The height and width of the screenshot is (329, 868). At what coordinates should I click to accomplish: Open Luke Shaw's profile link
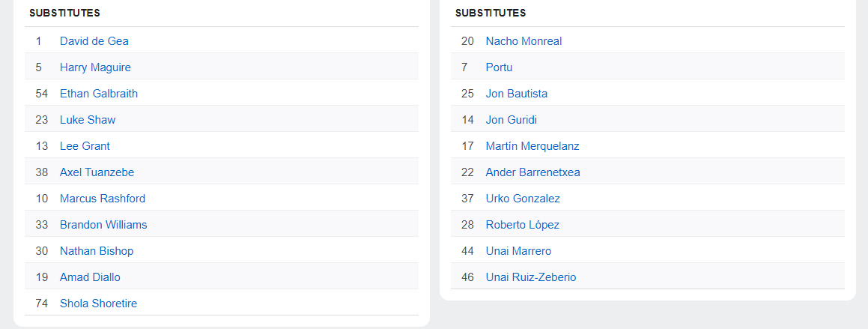88,120
